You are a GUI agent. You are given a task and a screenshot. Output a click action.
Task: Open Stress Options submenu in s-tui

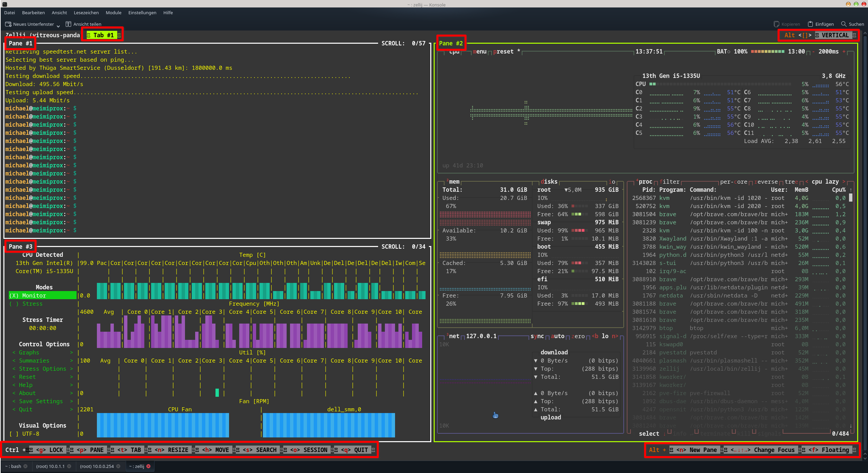click(43, 369)
